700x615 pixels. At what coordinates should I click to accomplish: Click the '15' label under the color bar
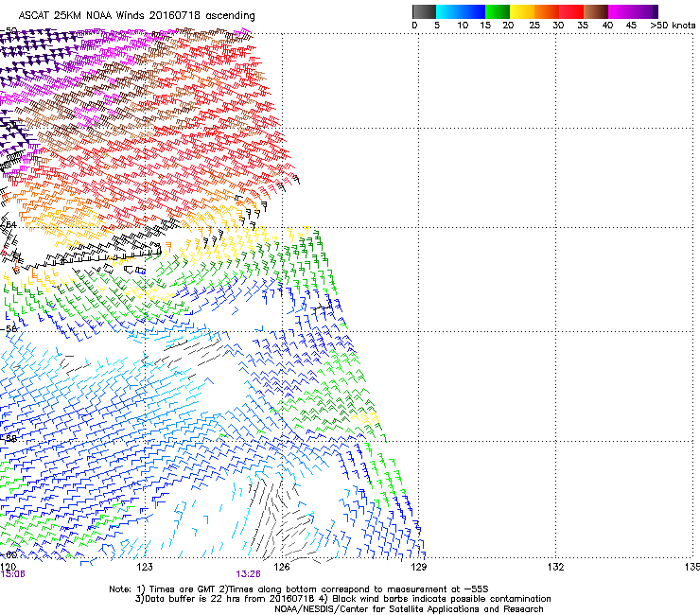tap(485, 26)
